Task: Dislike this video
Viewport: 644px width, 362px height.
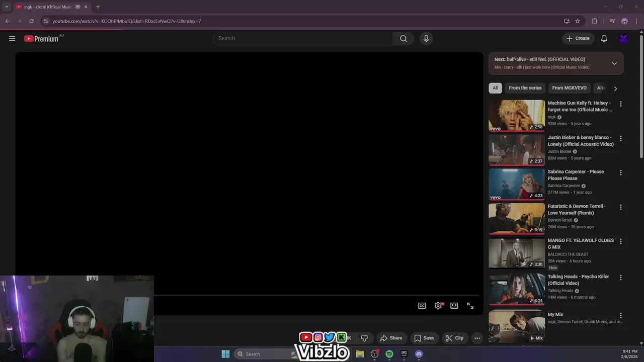Action: pyautogui.click(x=364, y=338)
